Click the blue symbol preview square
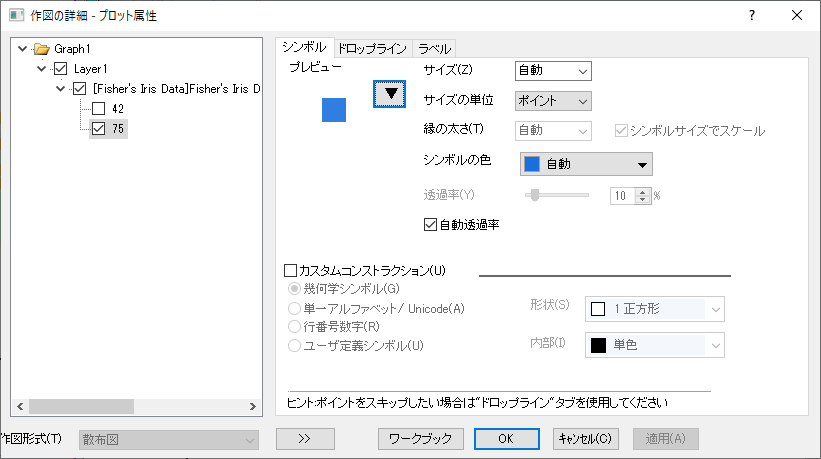 coord(334,110)
